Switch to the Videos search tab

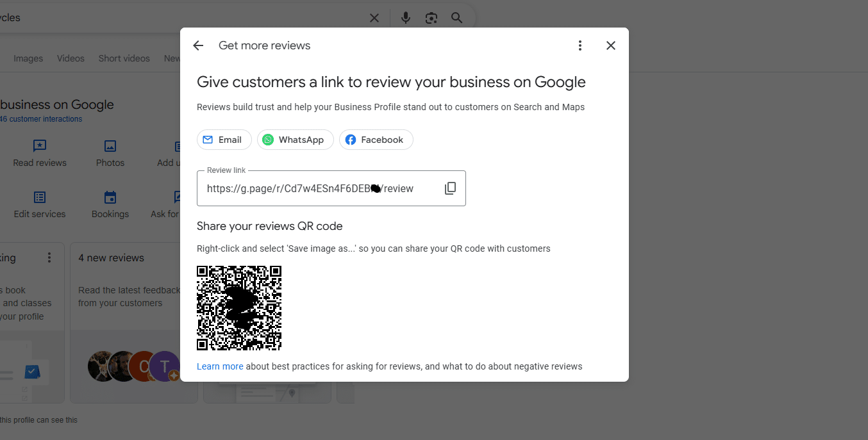point(71,58)
